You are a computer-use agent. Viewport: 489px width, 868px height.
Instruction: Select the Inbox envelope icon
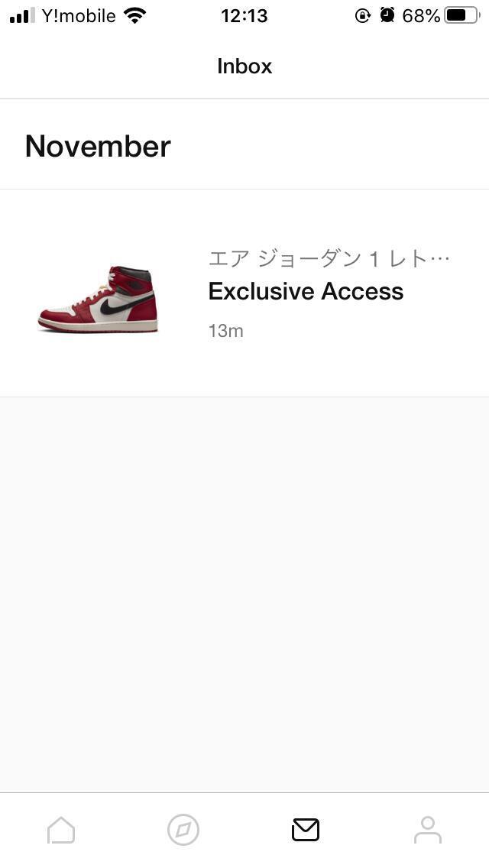(306, 830)
